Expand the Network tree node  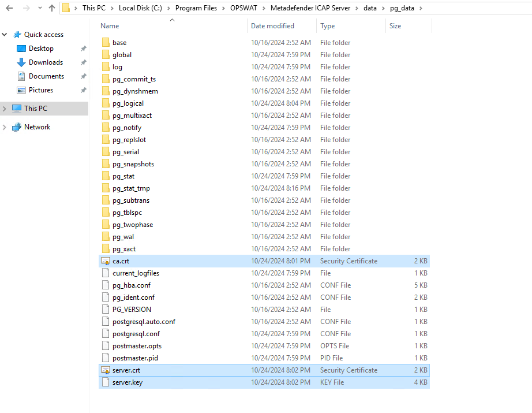(5, 127)
